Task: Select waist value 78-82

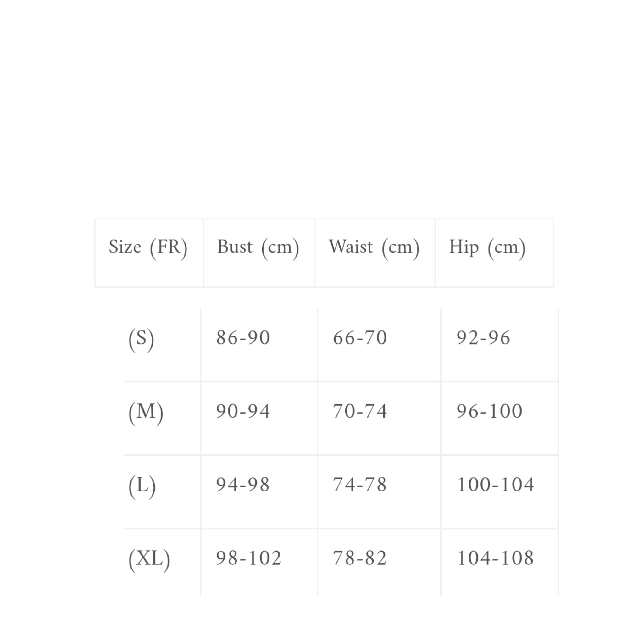Action: [360, 558]
